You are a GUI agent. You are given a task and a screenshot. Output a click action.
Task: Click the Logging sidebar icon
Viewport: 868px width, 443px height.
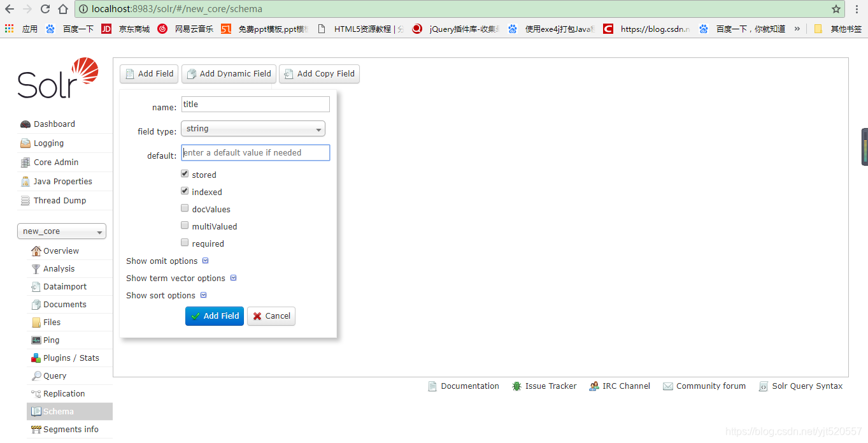coord(25,143)
